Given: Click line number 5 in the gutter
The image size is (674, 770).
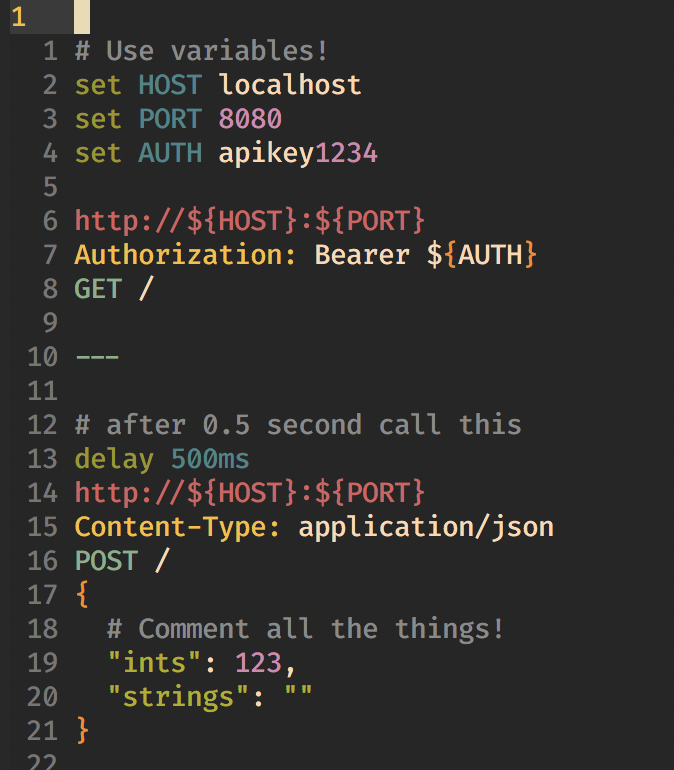Looking at the screenshot, I should pos(50,187).
